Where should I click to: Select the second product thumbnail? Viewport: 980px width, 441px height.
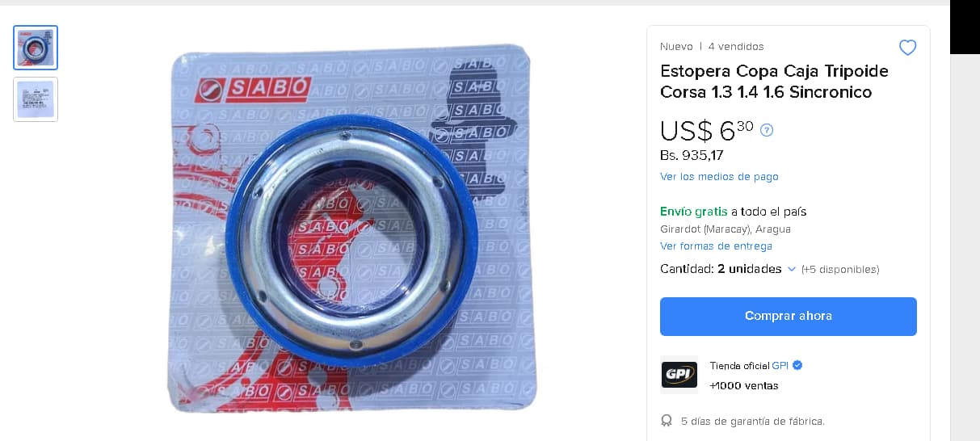pyautogui.click(x=36, y=99)
